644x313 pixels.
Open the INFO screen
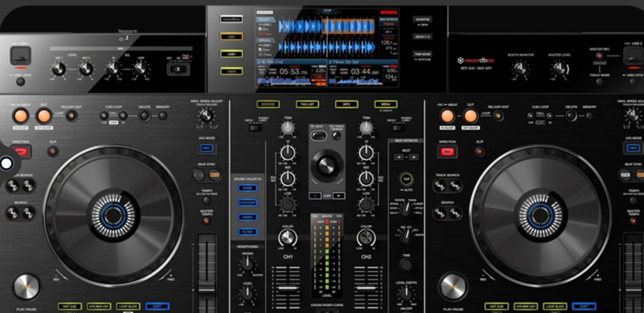(347, 104)
